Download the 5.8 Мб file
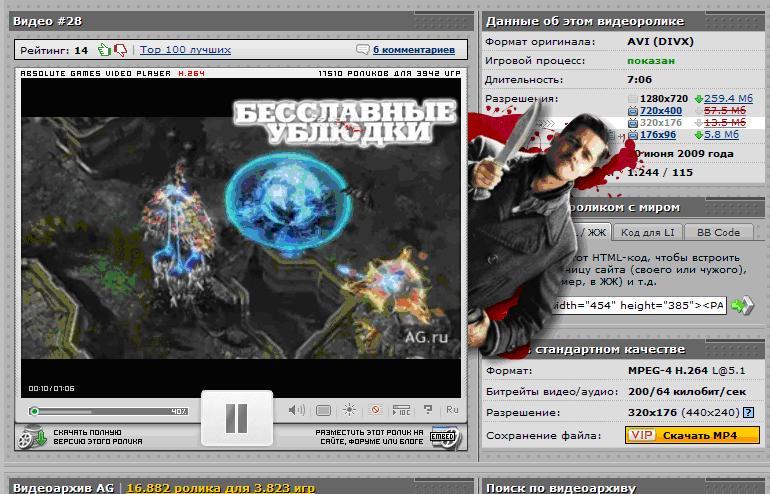This screenshot has width=770, height=494. [x=721, y=135]
